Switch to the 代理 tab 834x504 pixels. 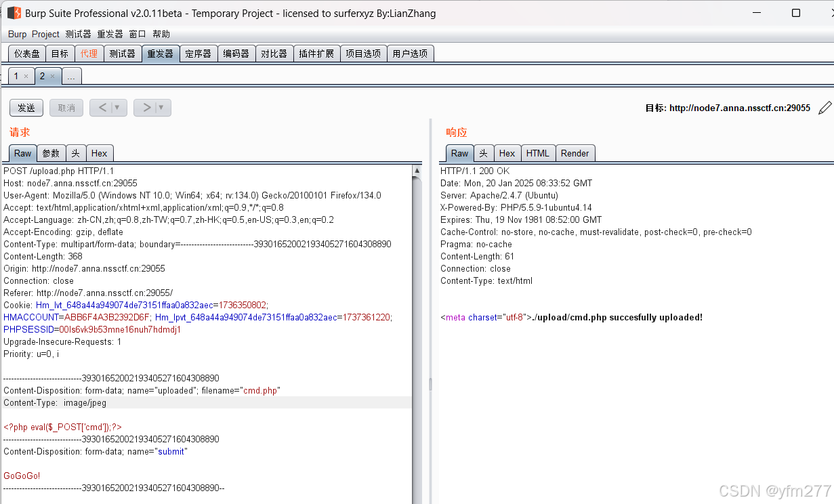click(x=89, y=54)
